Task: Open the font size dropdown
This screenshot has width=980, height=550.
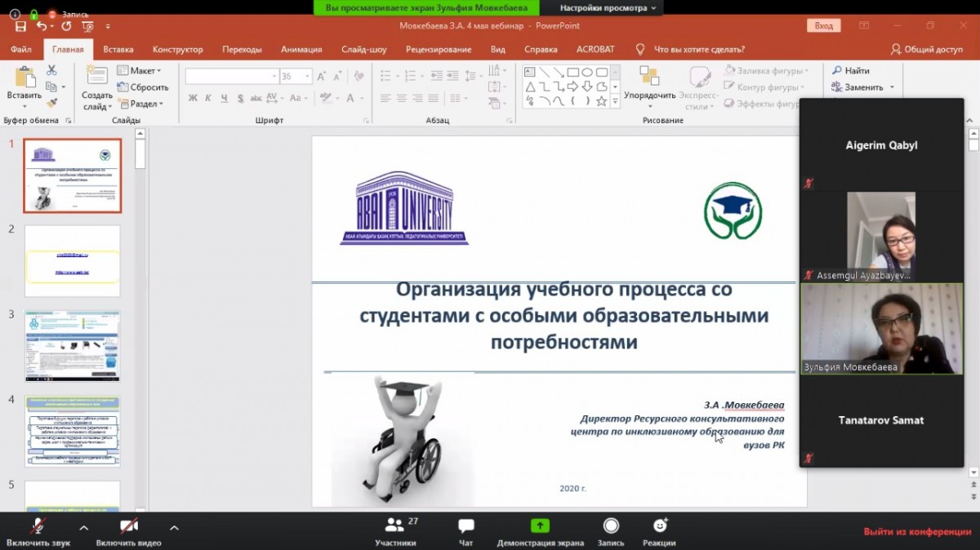Action: tap(307, 77)
